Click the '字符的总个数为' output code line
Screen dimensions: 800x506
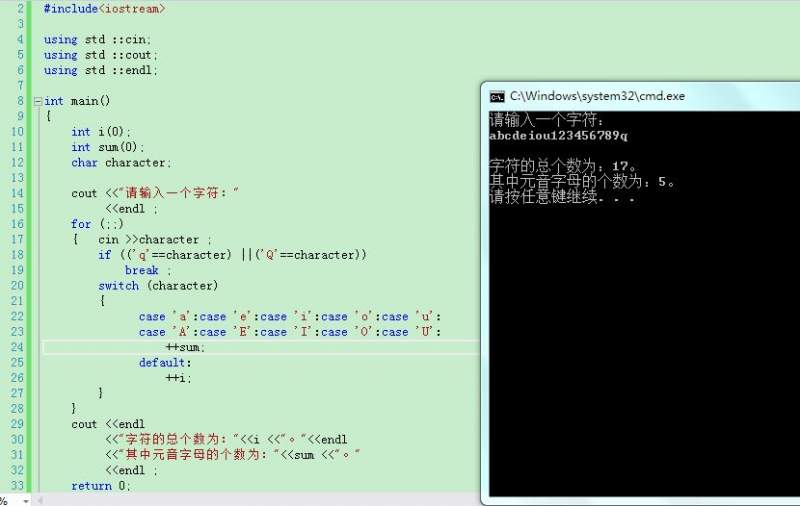(x=226, y=439)
